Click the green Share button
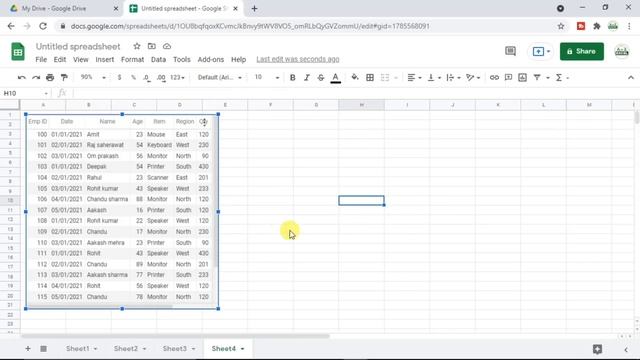This screenshot has width=640, height=360. (x=582, y=51)
